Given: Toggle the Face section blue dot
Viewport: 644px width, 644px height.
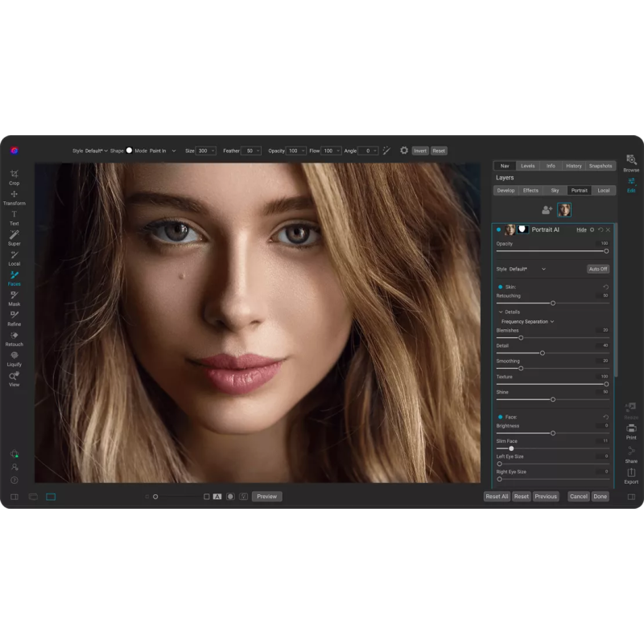Looking at the screenshot, I should tap(500, 417).
